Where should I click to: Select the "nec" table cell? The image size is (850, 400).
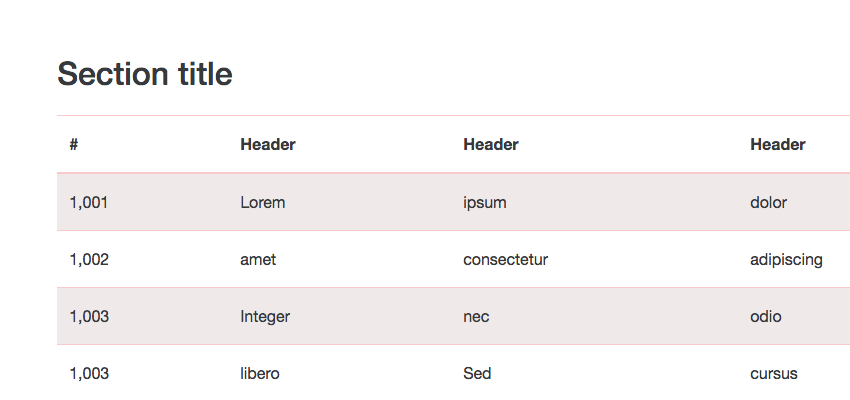click(x=476, y=316)
